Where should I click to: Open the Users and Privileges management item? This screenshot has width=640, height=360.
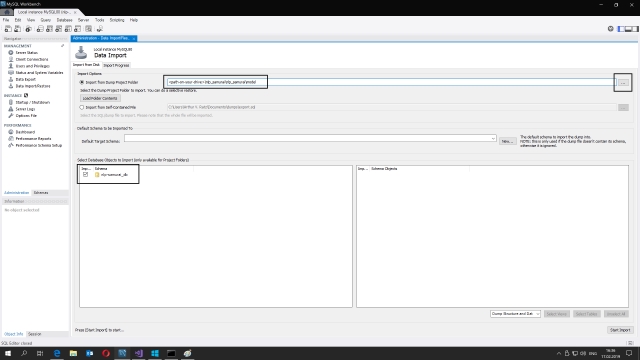pos(32,66)
